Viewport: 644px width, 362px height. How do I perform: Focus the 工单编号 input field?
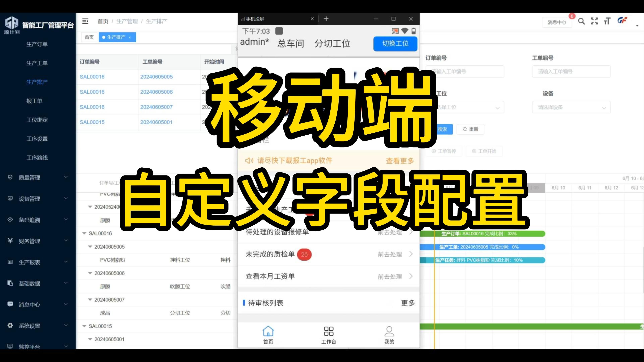point(571,72)
